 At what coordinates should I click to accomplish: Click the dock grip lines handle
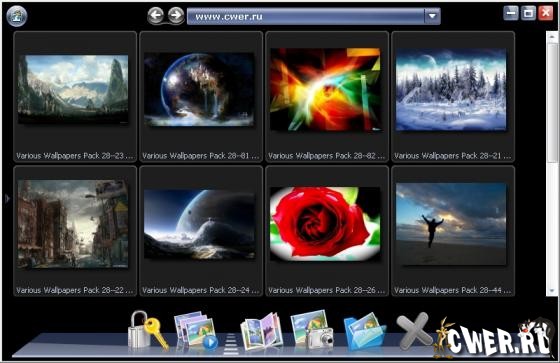pyautogui.click(x=231, y=344)
